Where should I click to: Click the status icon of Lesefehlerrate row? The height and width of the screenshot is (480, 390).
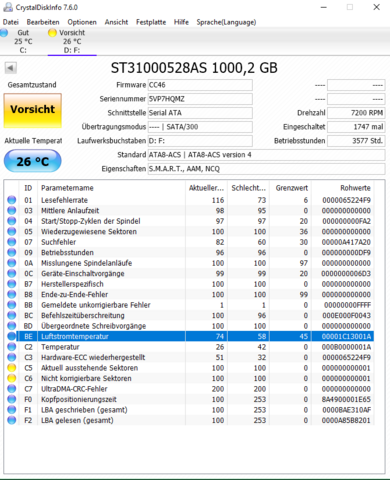click(12, 200)
